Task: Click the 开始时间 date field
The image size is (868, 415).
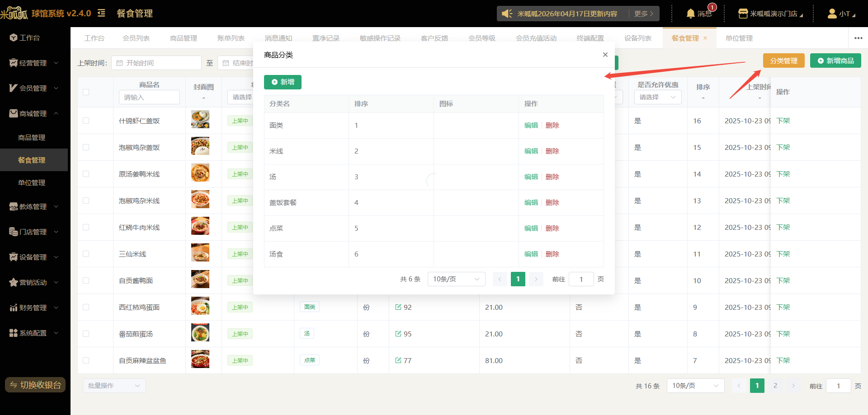Action: click(x=156, y=63)
